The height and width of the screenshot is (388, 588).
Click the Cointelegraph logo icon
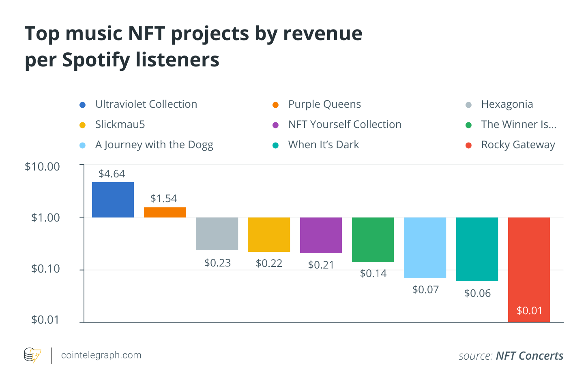point(32,355)
